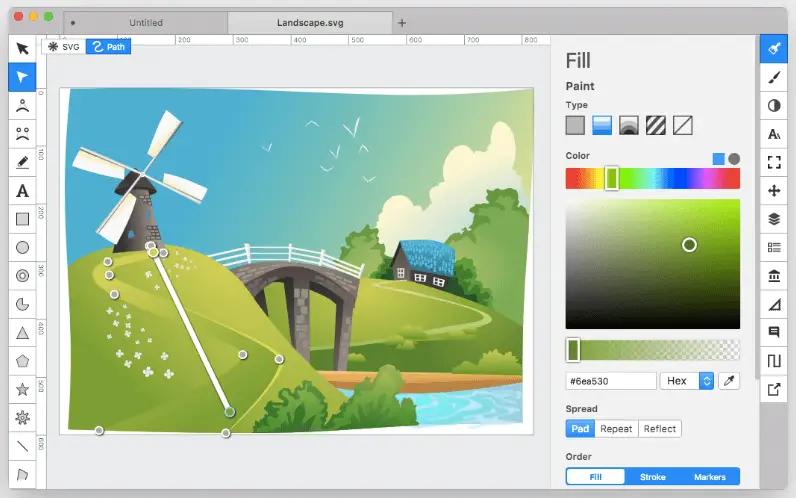Select the Rectangle shape tool
Viewport: 796px width, 498px height.
click(22, 218)
